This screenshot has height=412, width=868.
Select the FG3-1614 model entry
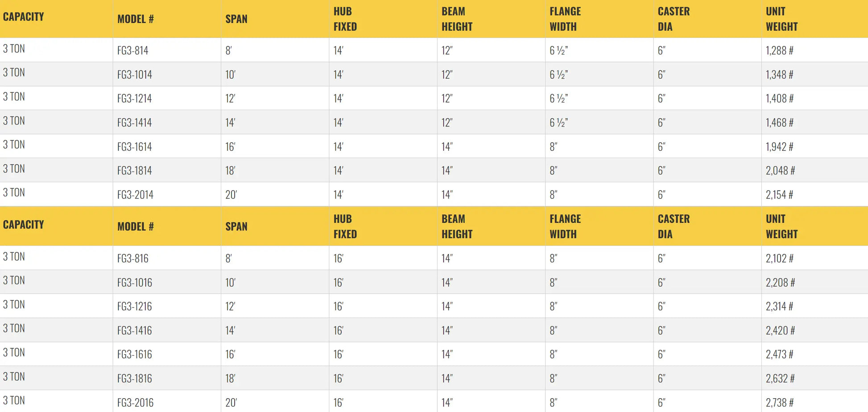(x=135, y=146)
